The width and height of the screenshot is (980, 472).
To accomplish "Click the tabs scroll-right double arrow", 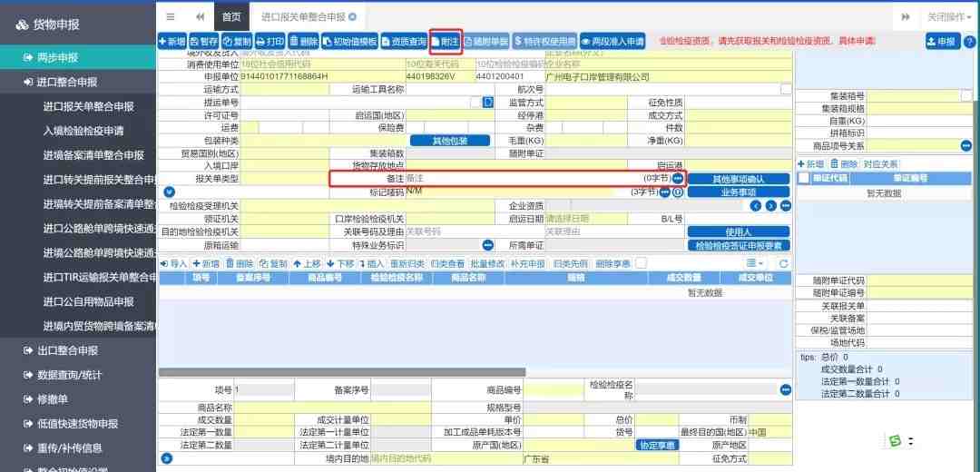I will coord(905,17).
